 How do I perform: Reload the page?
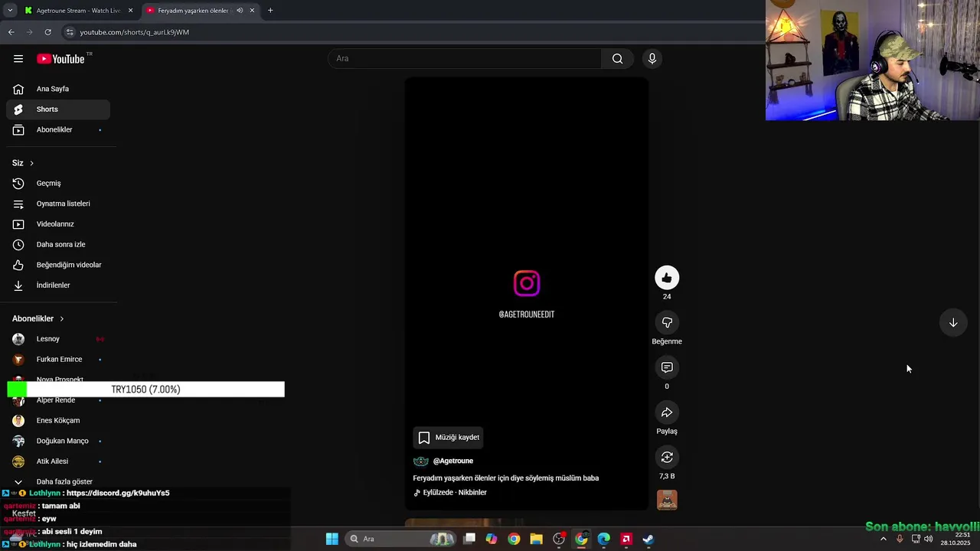coord(47,32)
